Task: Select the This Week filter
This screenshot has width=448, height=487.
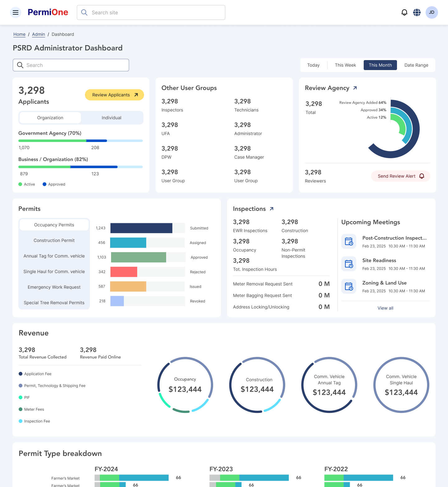Action: click(x=345, y=65)
